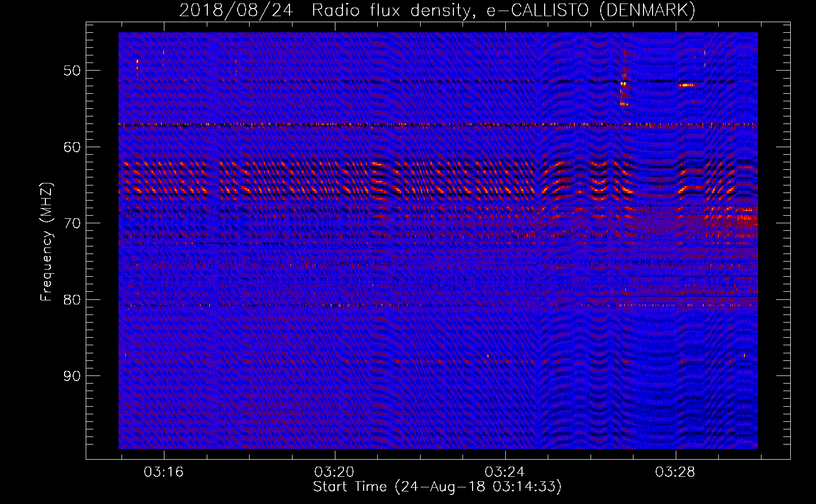Click the 03:16 time tick label
The image size is (816, 504).
[x=163, y=472]
